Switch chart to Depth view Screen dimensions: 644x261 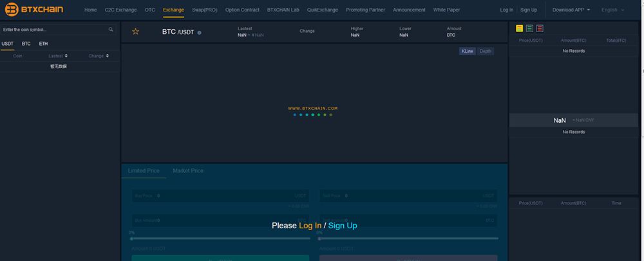[486, 51]
